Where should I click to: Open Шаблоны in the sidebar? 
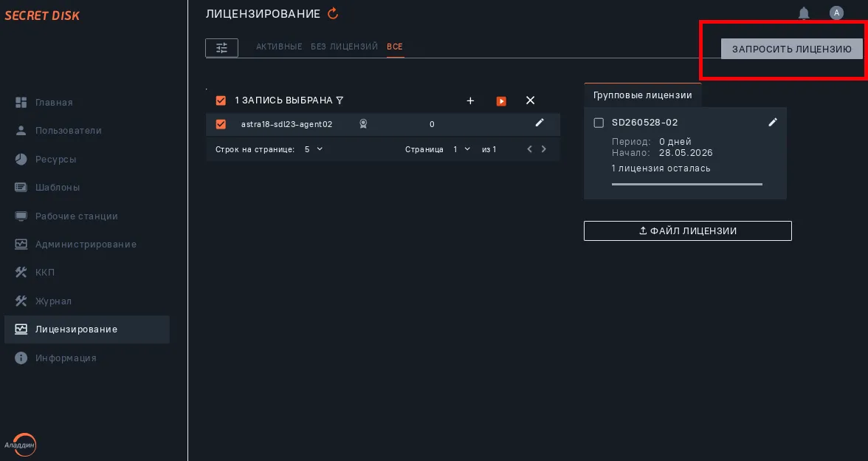[x=87, y=188]
